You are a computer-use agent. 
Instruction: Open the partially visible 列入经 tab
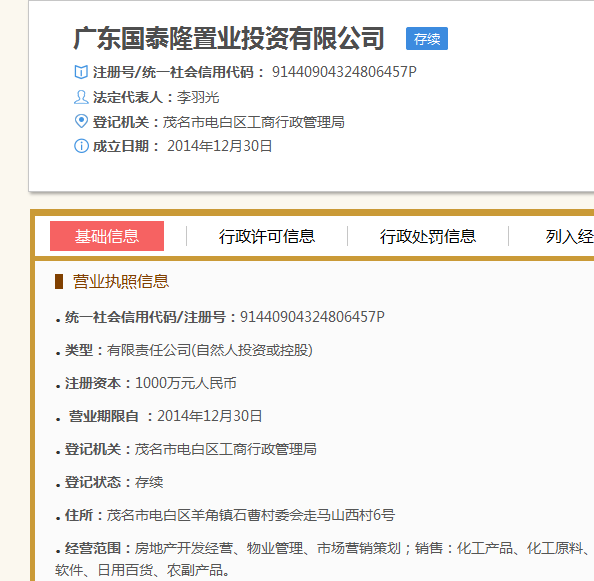click(x=569, y=237)
